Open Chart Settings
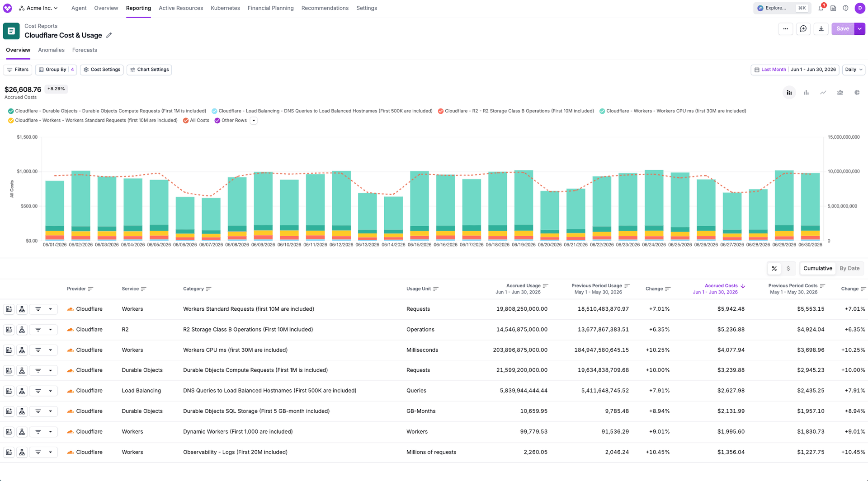 [149, 70]
